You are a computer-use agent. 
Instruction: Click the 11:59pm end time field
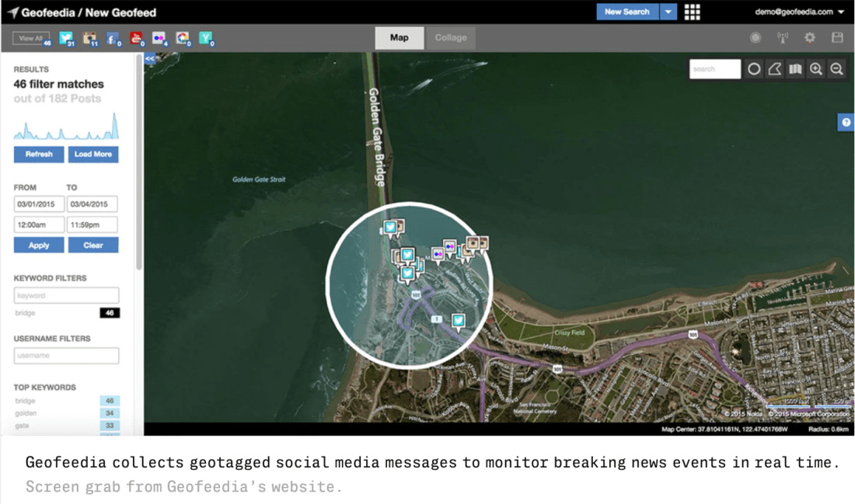click(92, 224)
